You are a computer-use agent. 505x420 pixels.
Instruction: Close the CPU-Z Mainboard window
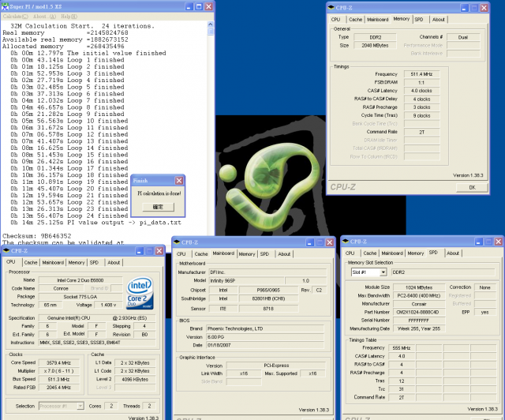330,242
